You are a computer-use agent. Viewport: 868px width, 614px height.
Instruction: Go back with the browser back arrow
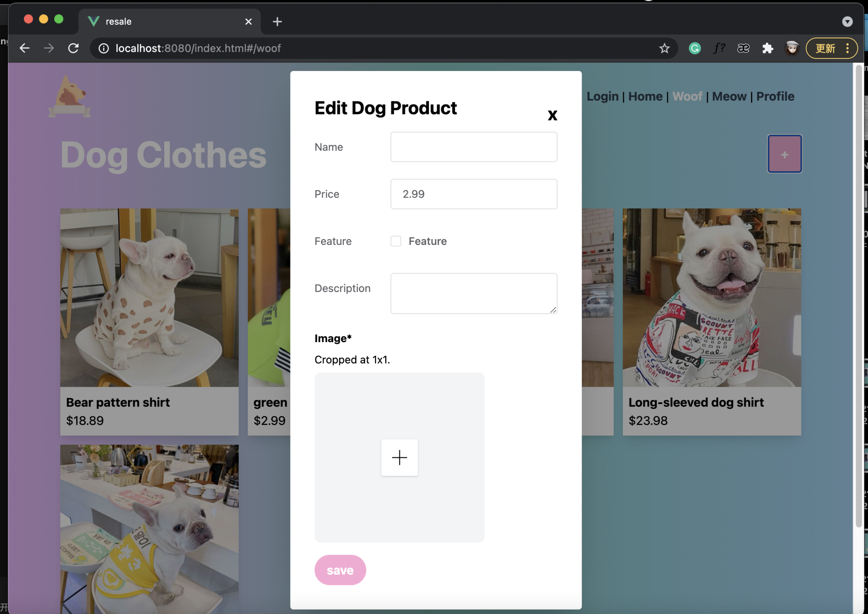pos(25,48)
